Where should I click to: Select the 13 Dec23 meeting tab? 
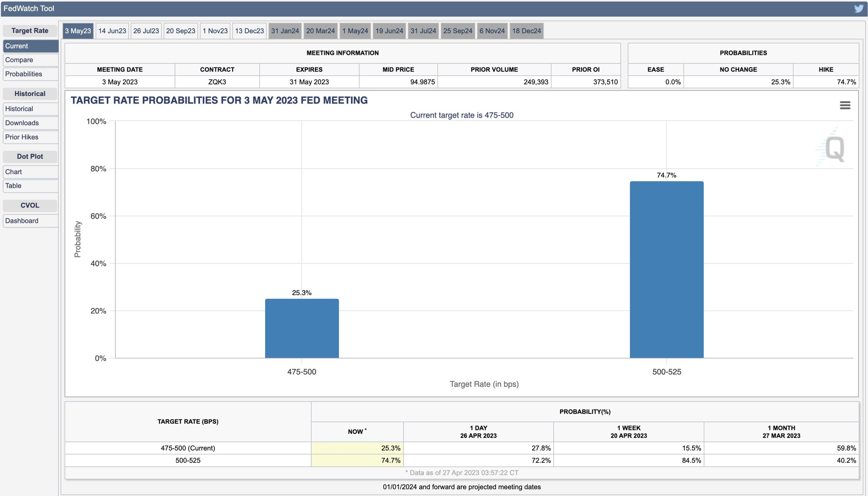(249, 31)
